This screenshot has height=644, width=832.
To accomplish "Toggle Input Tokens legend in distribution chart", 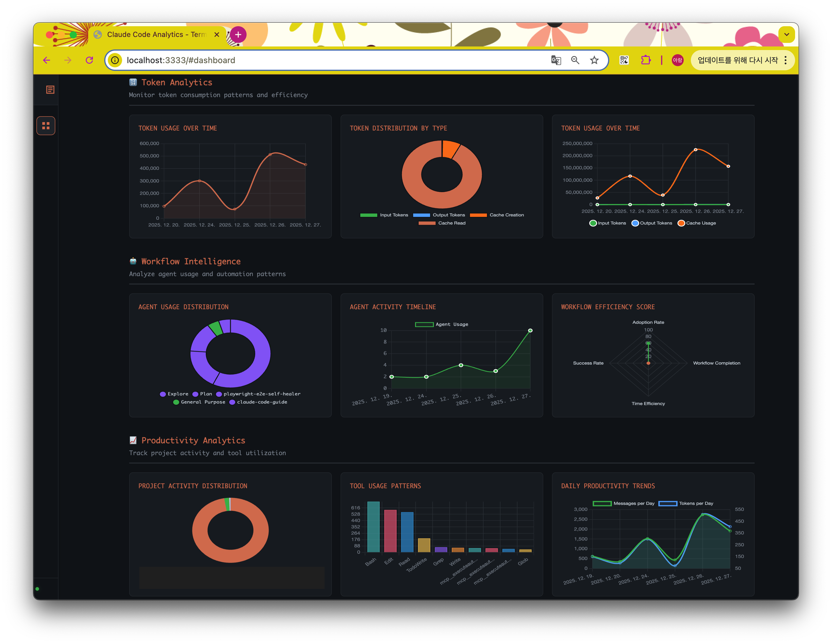I will (x=384, y=215).
